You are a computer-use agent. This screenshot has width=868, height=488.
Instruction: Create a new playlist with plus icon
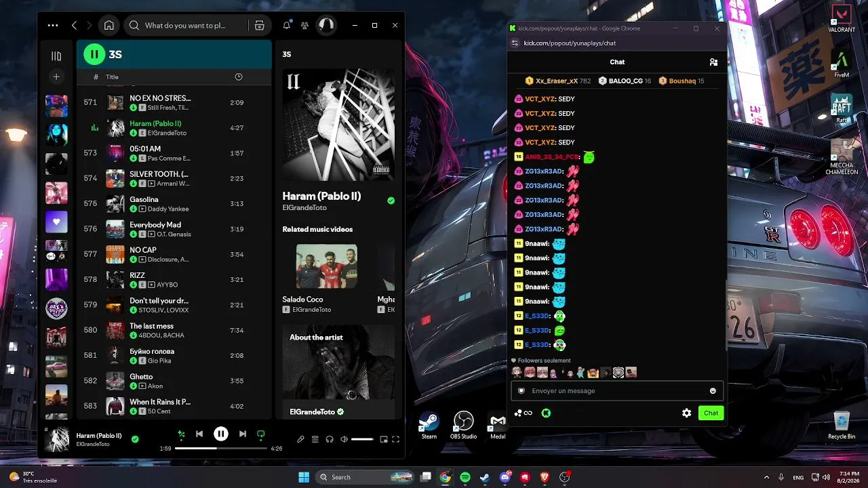(x=56, y=77)
